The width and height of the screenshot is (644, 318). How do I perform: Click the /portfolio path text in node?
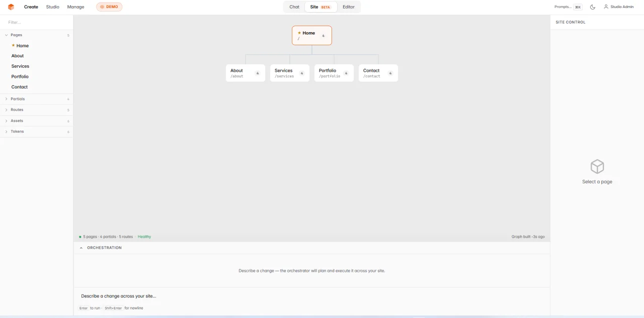pyautogui.click(x=330, y=76)
